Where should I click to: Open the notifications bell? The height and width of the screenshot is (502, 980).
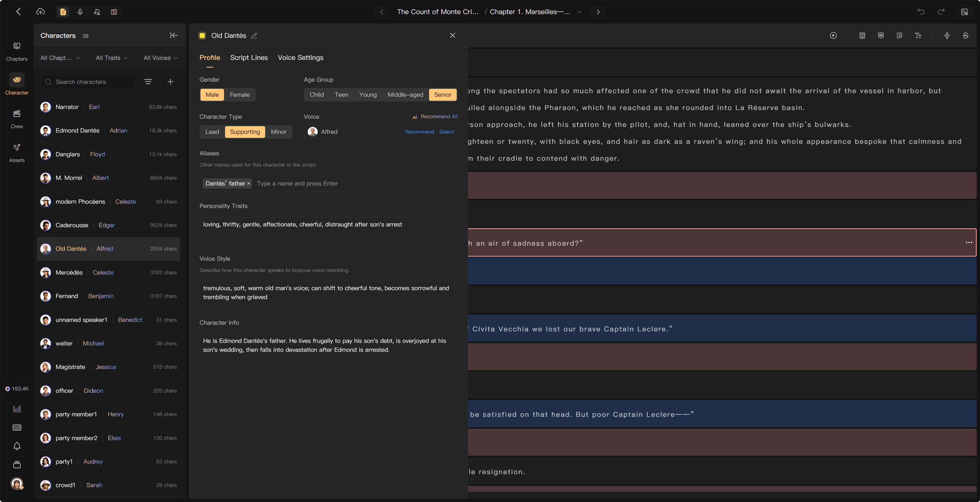(x=17, y=446)
